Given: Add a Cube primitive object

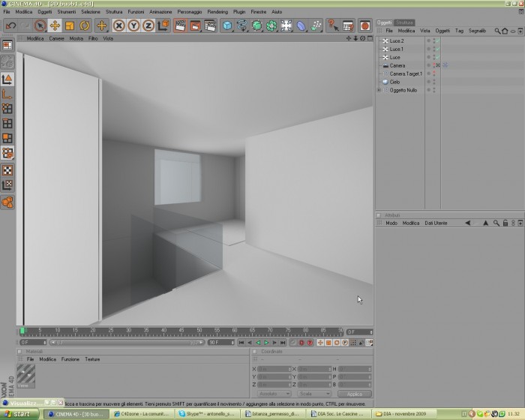Looking at the screenshot, I should [227, 25].
